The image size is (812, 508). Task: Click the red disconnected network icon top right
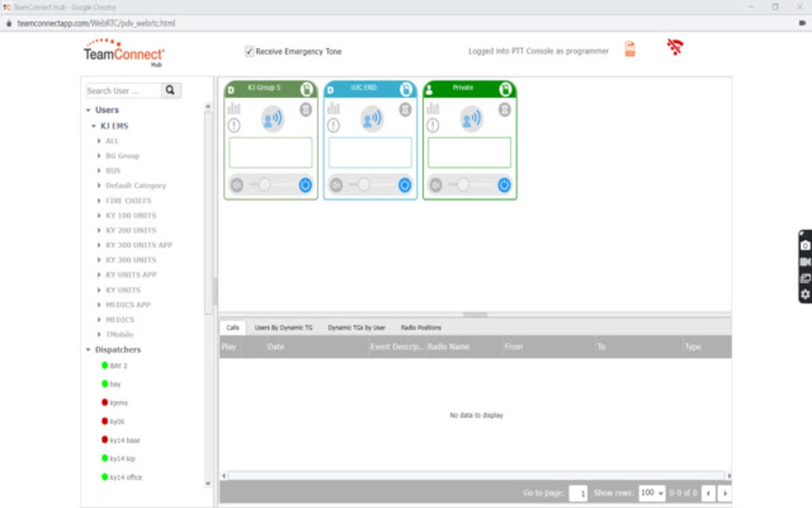674,47
